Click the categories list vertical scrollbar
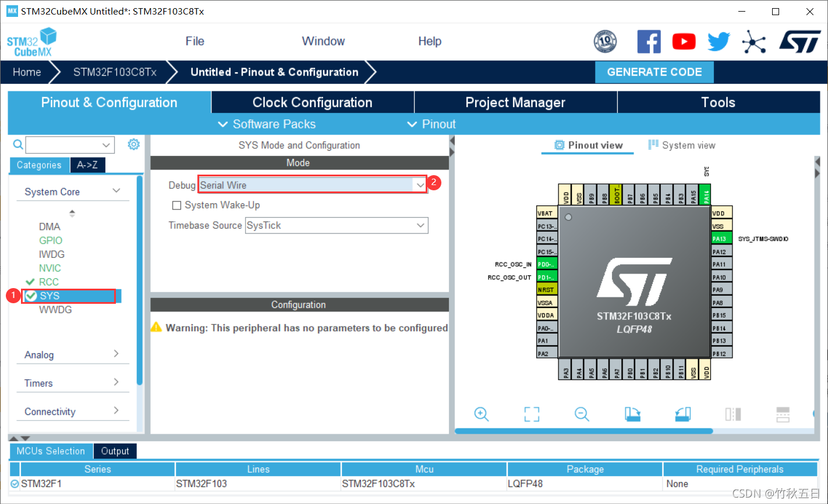This screenshot has height=504, width=828. [x=140, y=281]
